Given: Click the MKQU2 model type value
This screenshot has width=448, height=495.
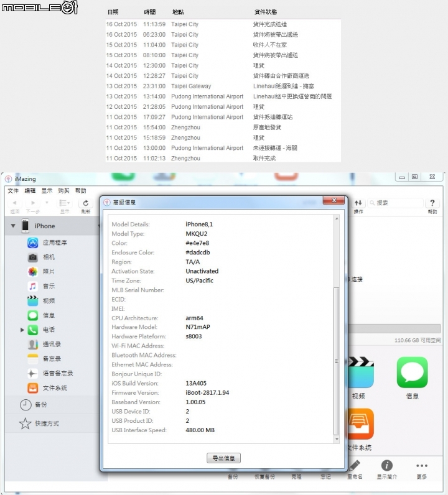Looking at the screenshot, I should pos(197,234).
